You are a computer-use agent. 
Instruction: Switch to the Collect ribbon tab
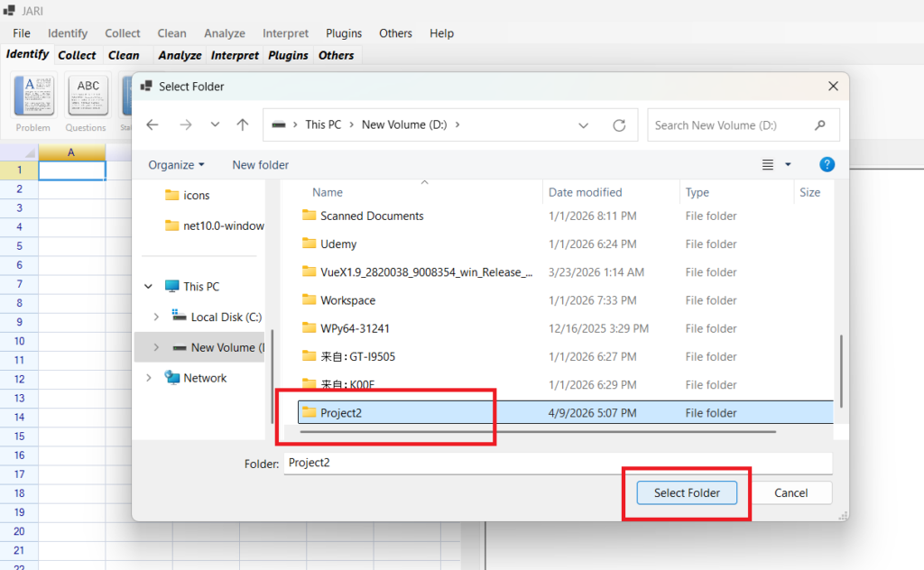click(x=77, y=55)
